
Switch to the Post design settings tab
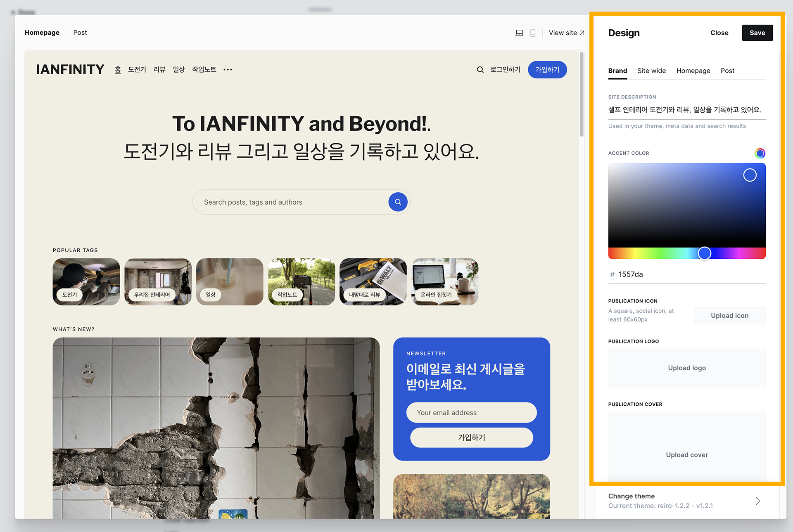[x=727, y=71]
